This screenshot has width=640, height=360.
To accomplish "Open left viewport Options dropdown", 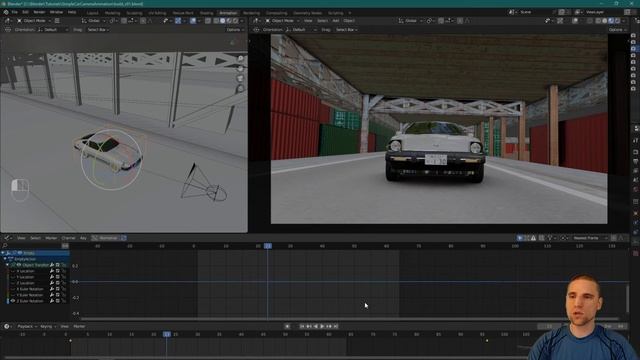I will tap(235, 30).
